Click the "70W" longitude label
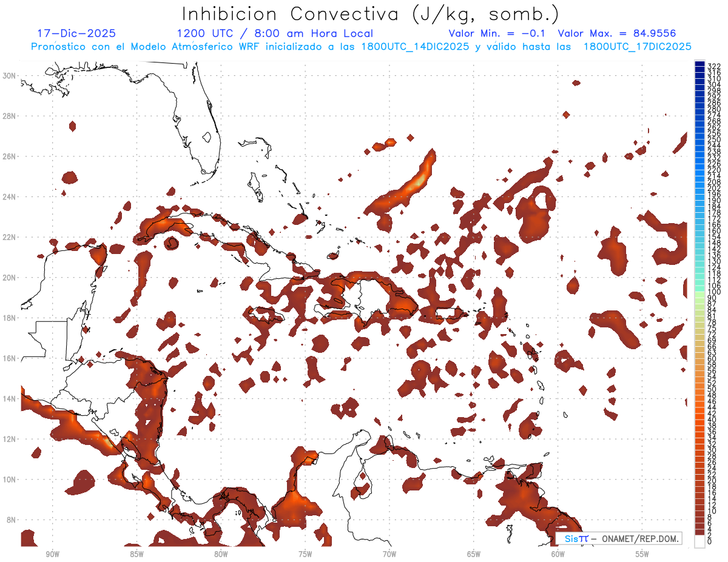The width and height of the screenshot is (728, 562). pyautogui.click(x=389, y=555)
